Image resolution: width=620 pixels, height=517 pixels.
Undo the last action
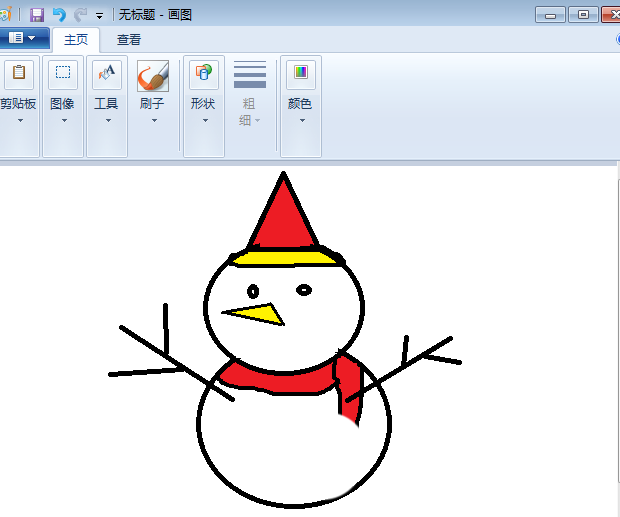pos(59,15)
